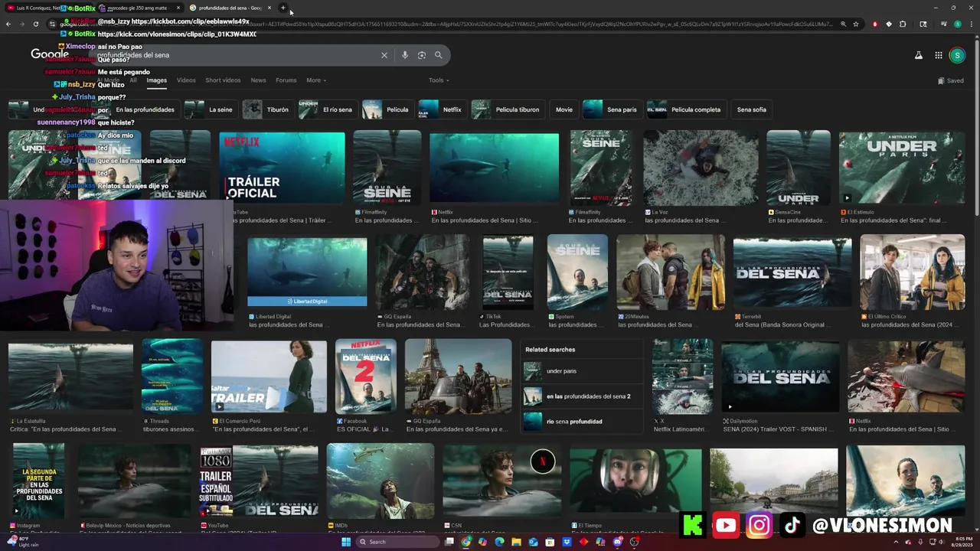The width and height of the screenshot is (980, 551).
Task: Open the Windows Start menu
Action: click(345, 542)
